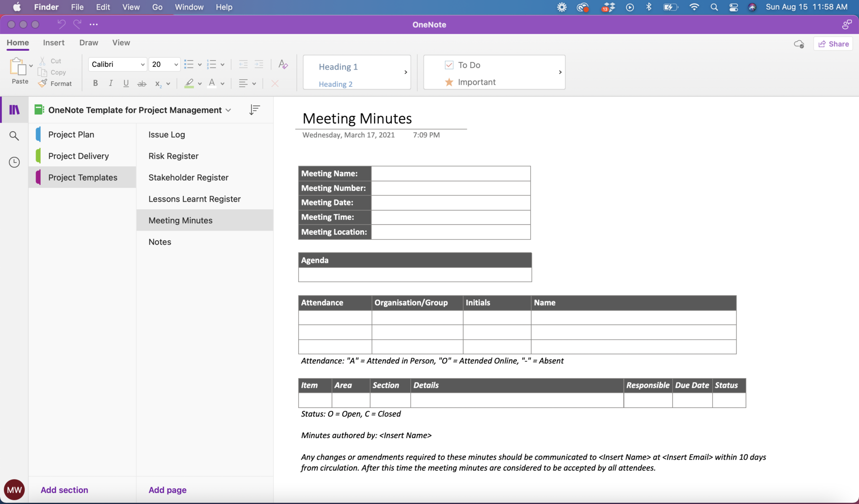Increase indent of the paragraph
The image size is (859, 504).
pyautogui.click(x=259, y=64)
